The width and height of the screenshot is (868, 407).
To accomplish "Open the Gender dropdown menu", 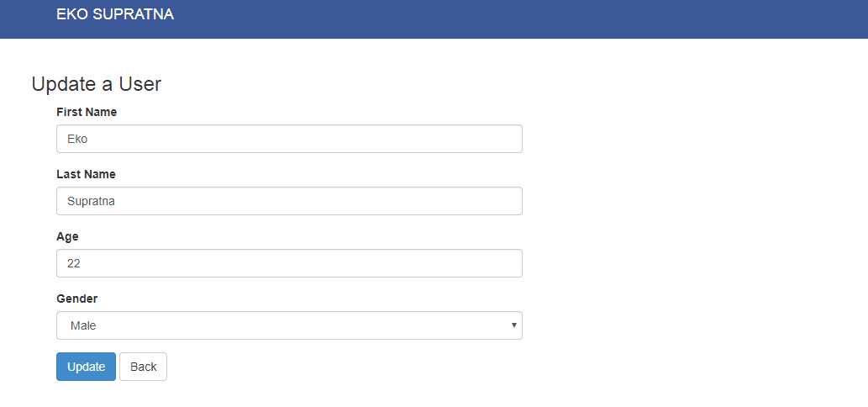I will [x=289, y=325].
